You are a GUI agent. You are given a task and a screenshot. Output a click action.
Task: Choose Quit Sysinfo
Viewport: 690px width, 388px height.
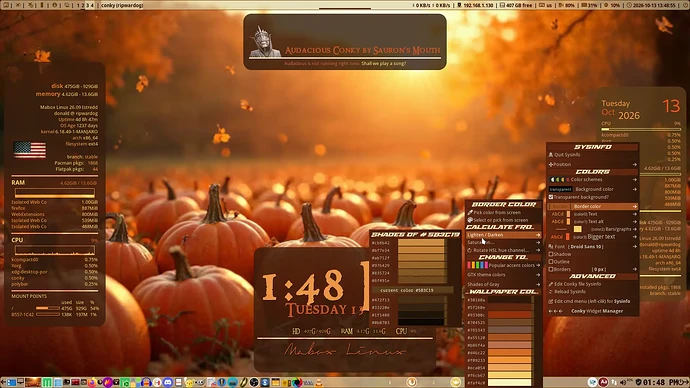coord(593,155)
